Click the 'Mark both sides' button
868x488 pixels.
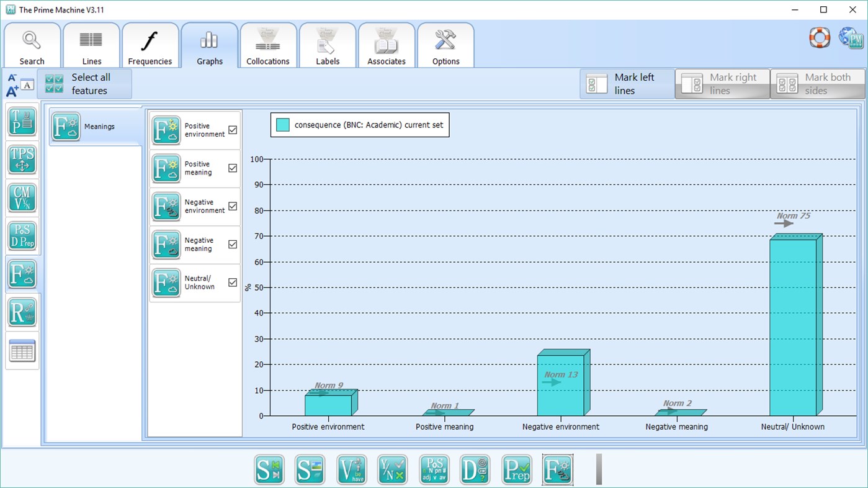(x=818, y=84)
